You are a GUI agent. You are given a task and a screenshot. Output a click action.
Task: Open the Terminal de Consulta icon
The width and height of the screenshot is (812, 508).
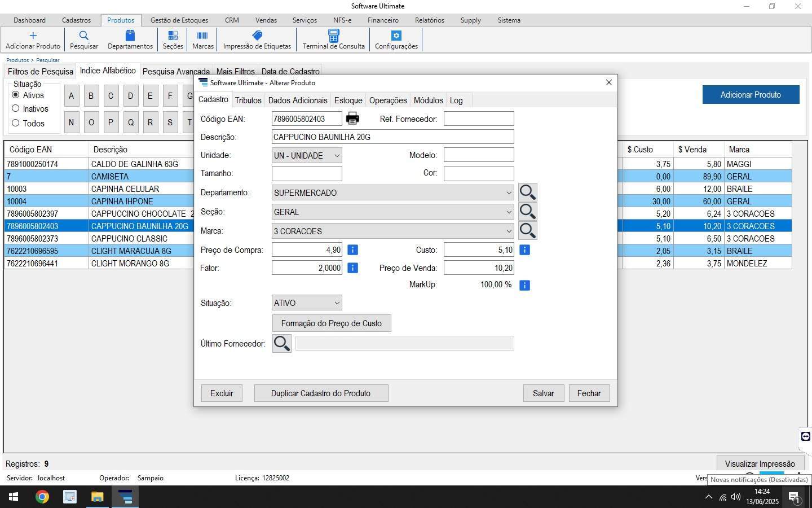(333, 36)
